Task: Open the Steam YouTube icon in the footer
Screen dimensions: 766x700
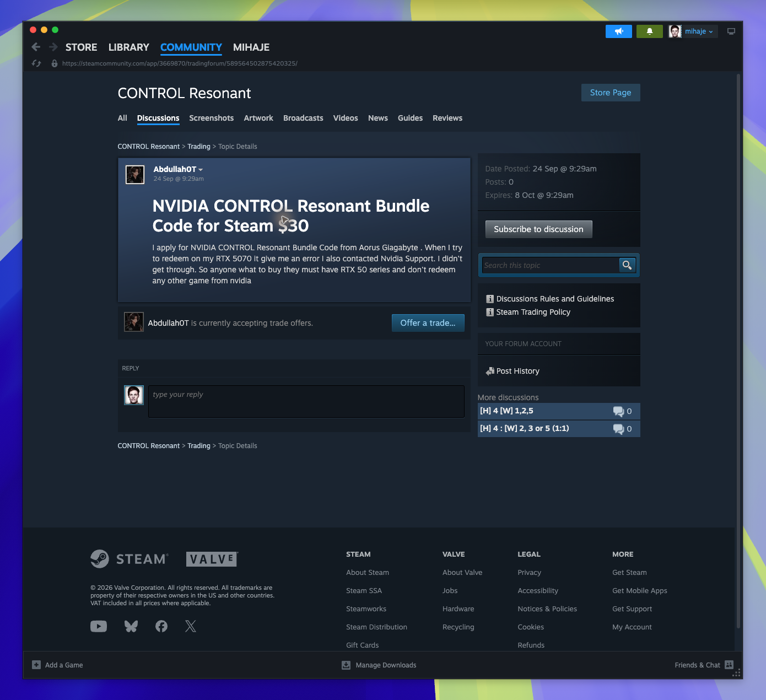Action: (x=99, y=626)
